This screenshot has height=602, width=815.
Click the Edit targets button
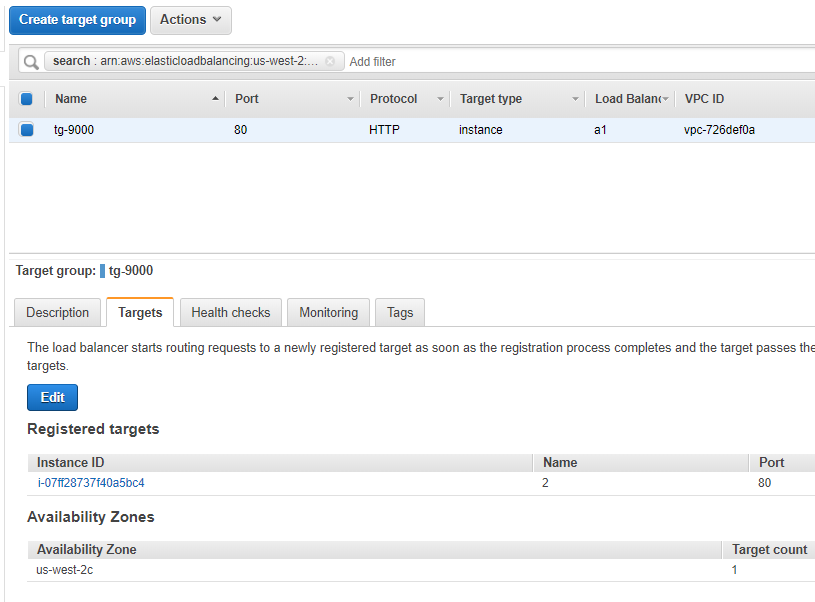click(52, 398)
